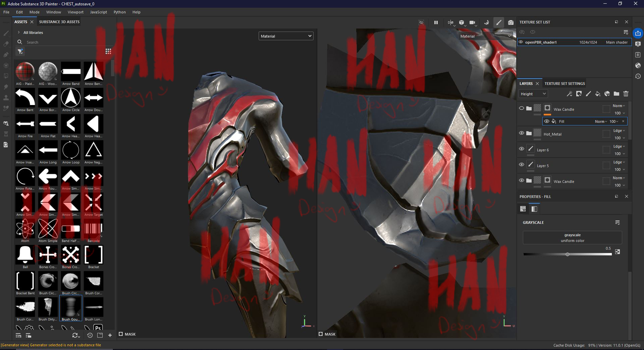Open the Grayscale section options menu

point(618,222)
